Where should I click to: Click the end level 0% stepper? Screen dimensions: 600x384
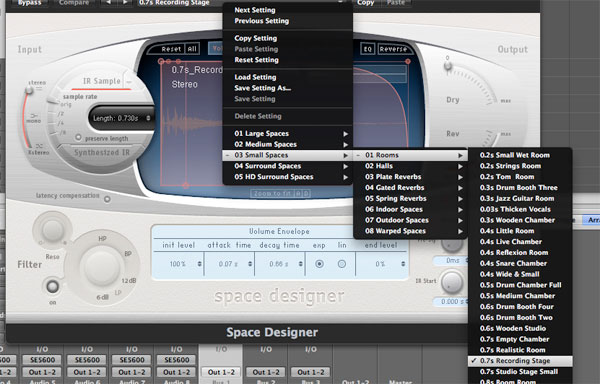point(403,264)
